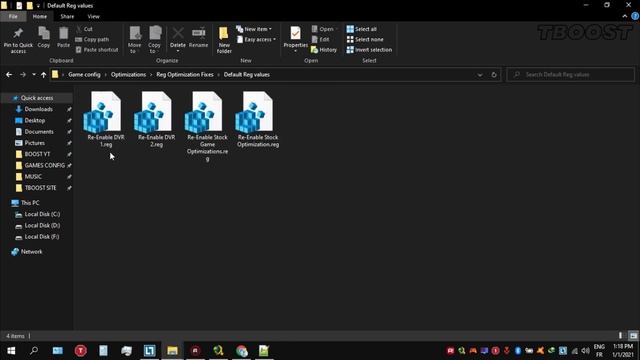640x360 pixels.
Task: Click the Search Default Reg values box
Action: (x=571, y=75)
